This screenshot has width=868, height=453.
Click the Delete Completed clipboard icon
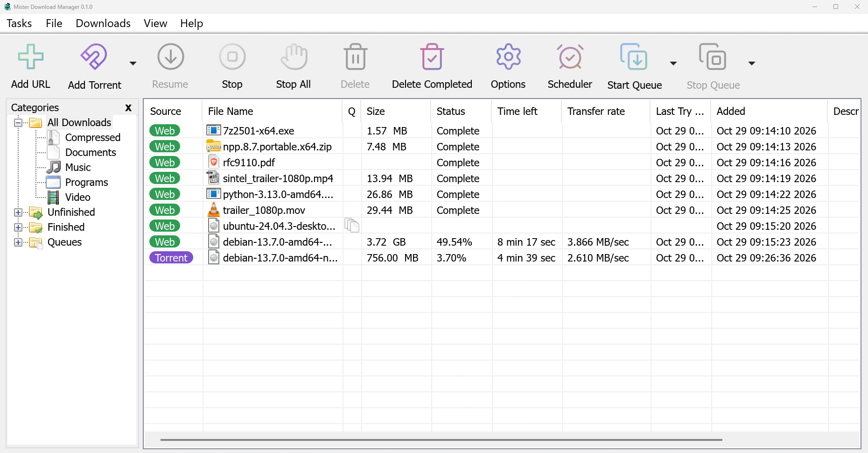click(x=432, y=57)
